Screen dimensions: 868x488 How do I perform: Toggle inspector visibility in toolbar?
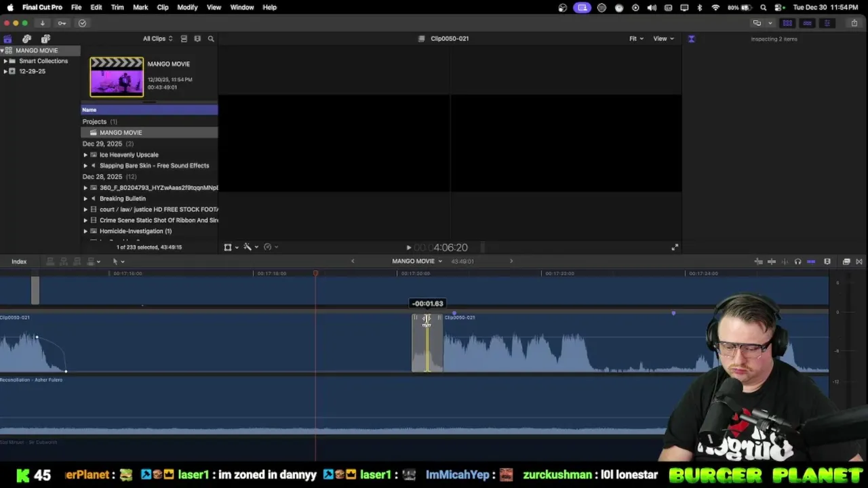click(827, 23)
